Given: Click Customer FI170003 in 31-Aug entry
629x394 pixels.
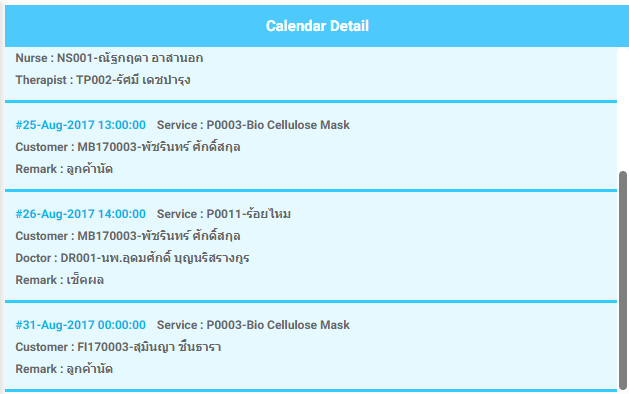Looking at the screenshot, I should [x=118, y=347].
